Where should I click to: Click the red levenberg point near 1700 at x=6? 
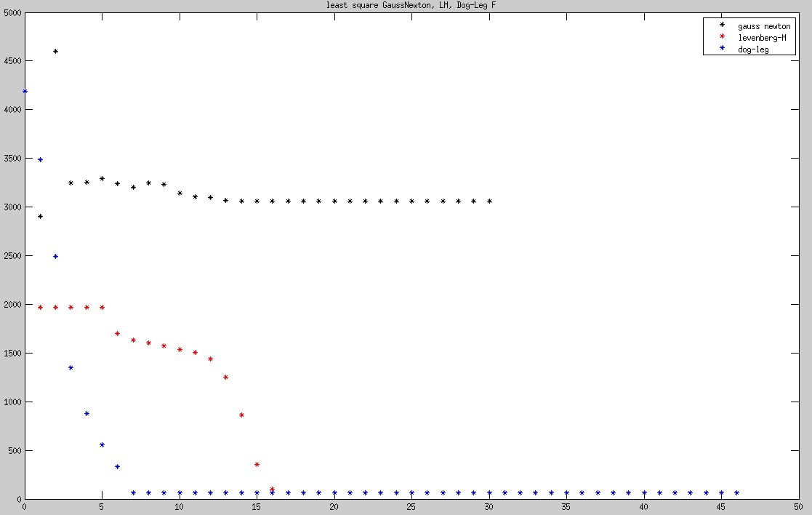[x=118, y=334]
